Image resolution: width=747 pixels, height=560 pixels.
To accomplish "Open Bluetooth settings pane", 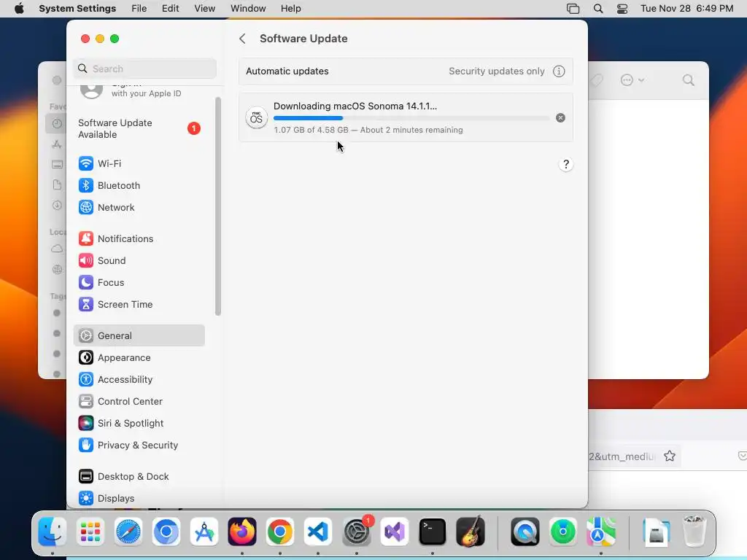I will pyautogui.click(x=139, y=185).
